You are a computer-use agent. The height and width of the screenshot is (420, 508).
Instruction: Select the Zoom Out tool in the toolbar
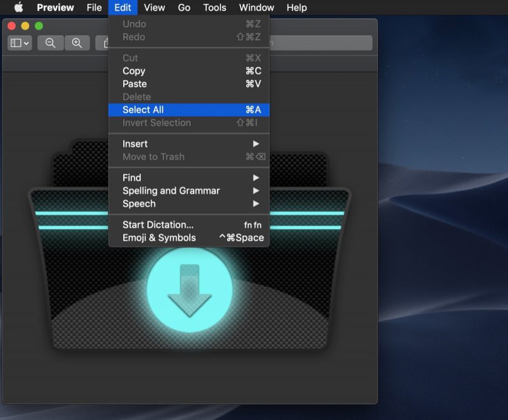coord(50,43)
